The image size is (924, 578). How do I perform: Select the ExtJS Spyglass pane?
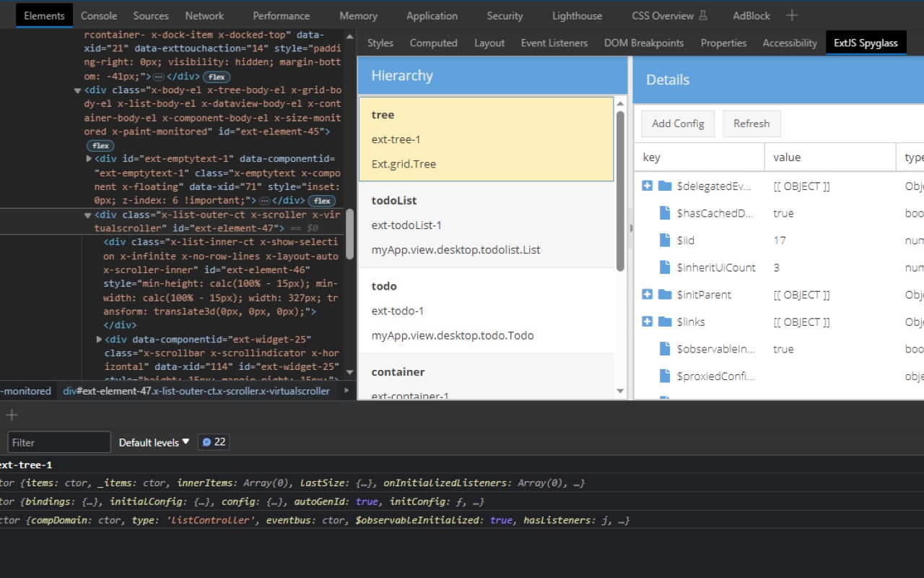pyautogui.click(x=866, y=43)
